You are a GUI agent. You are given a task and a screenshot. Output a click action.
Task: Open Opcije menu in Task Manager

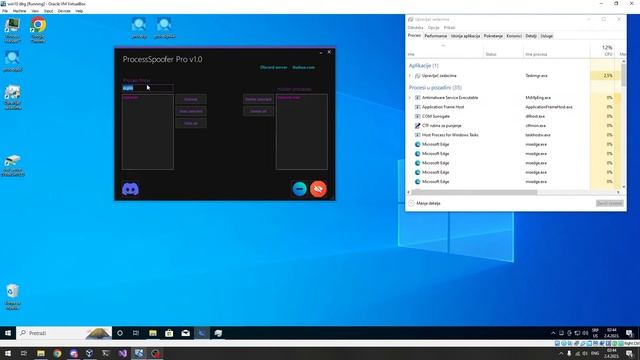click(x=433, y=28)
